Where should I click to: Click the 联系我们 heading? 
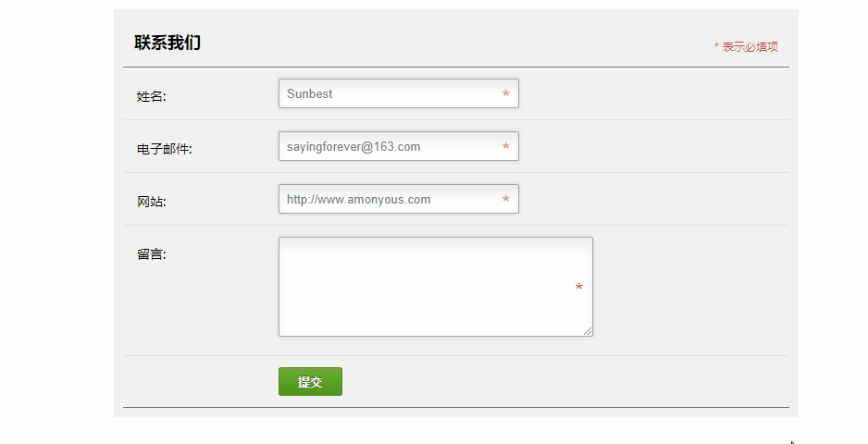(x=167, y=43)
